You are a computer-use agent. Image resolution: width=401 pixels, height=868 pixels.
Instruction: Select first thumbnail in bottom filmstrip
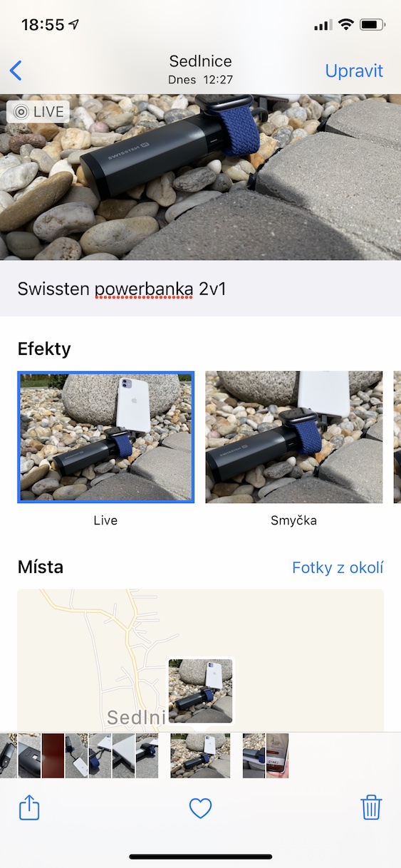(8, 755)
